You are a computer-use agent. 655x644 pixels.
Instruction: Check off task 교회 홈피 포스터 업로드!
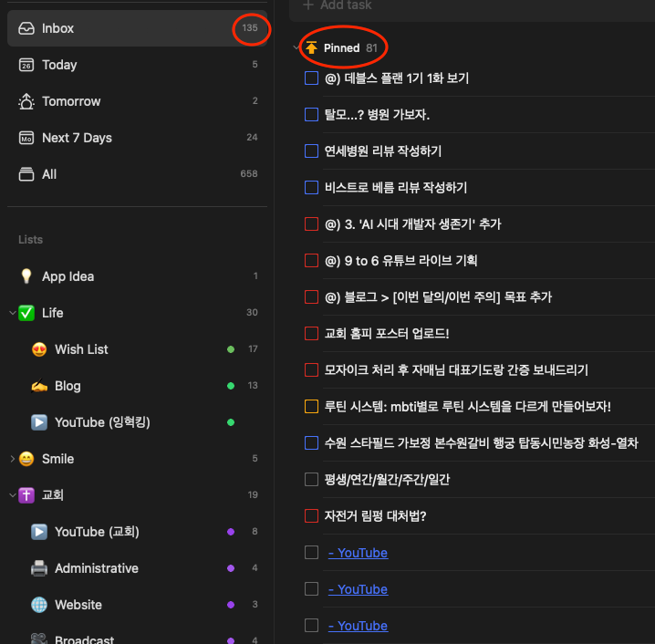pos(311,333)
